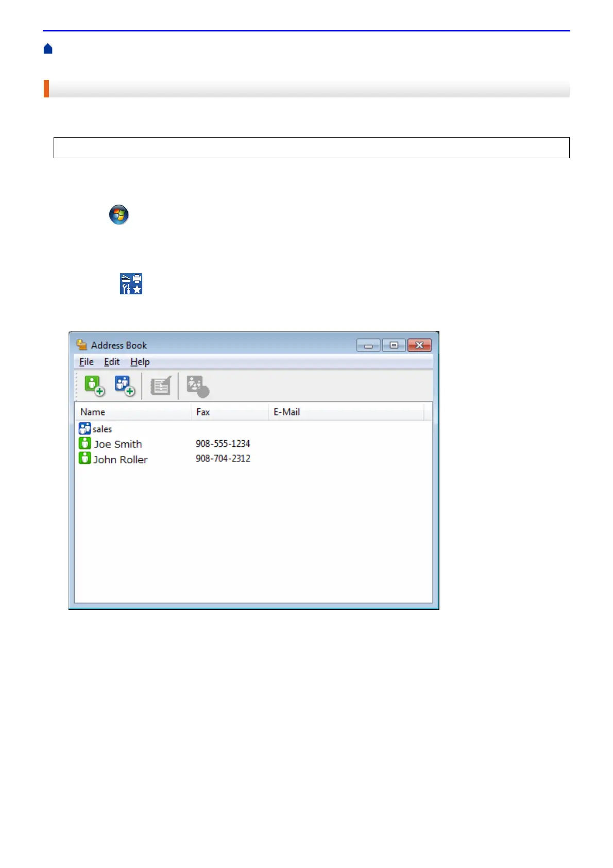Minimize the Address Book window
The image size is (613, 868).
[368, 345]
